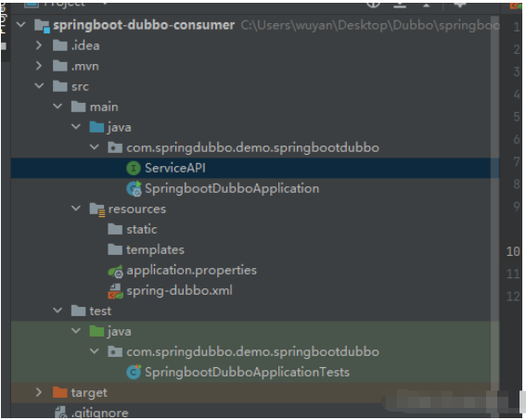Click the spring-dubbo.xml file icon
This screenshot has width=526, height=420.
[x=115, y=291]
